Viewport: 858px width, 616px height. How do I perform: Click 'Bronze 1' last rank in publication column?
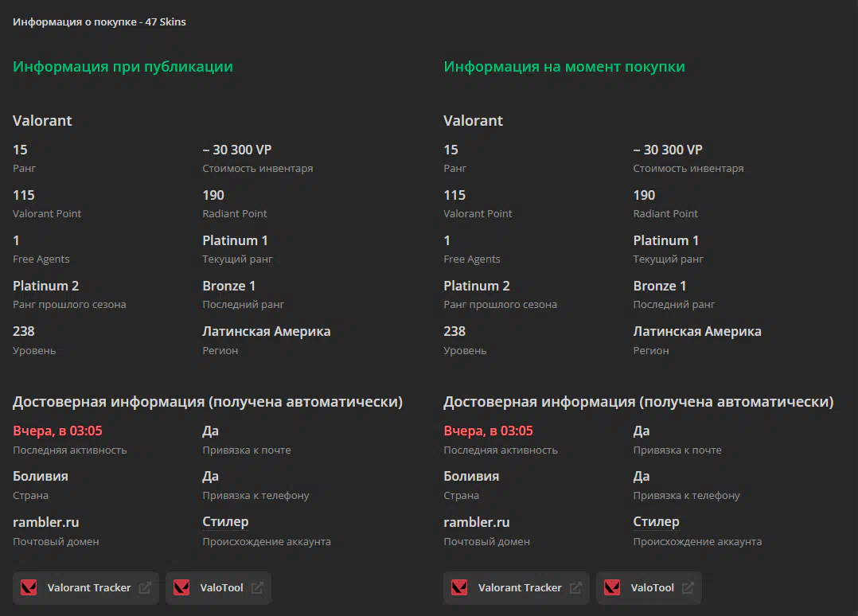click(228, 287)
